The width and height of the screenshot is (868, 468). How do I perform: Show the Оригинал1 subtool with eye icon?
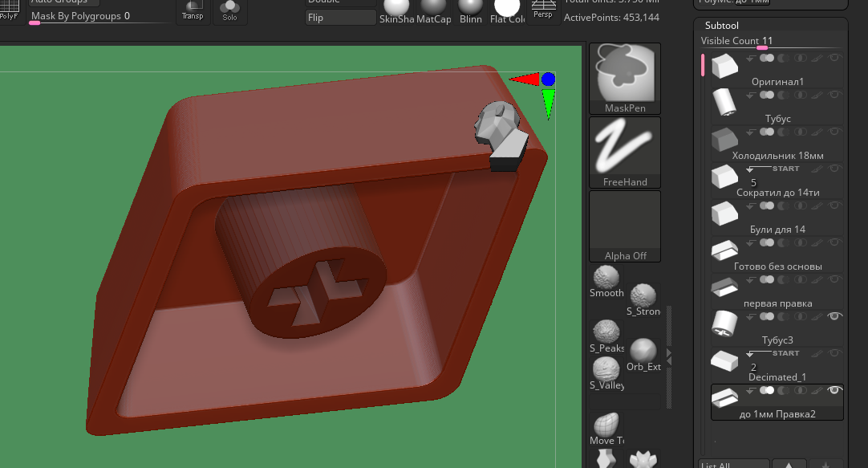(834, 58)
